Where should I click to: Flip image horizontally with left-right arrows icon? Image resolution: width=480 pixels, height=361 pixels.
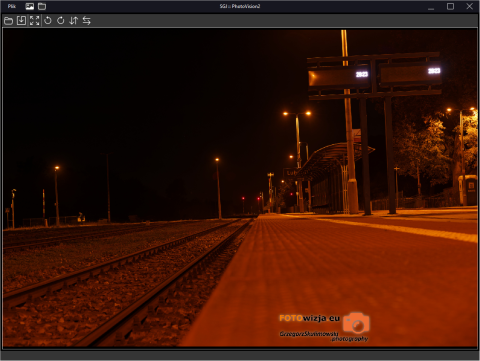tap(86, 21)
